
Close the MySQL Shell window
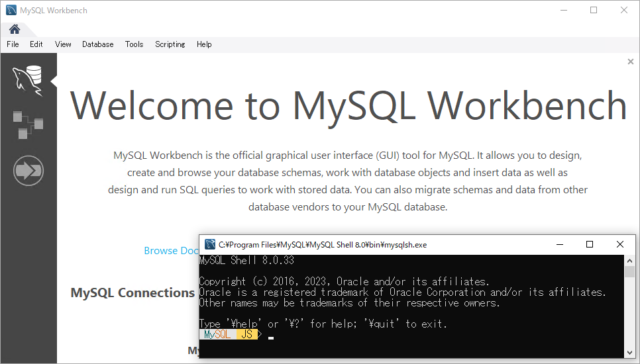620,244
